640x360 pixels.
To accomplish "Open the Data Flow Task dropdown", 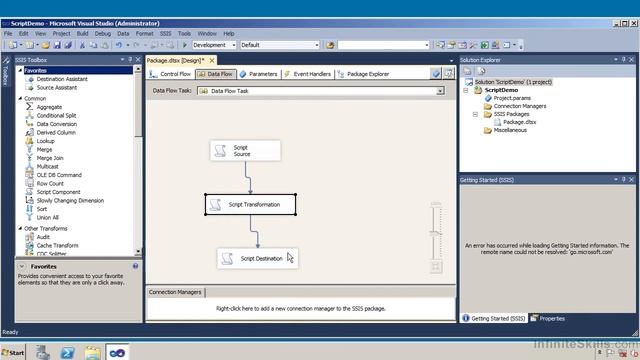I will point(440,91).
